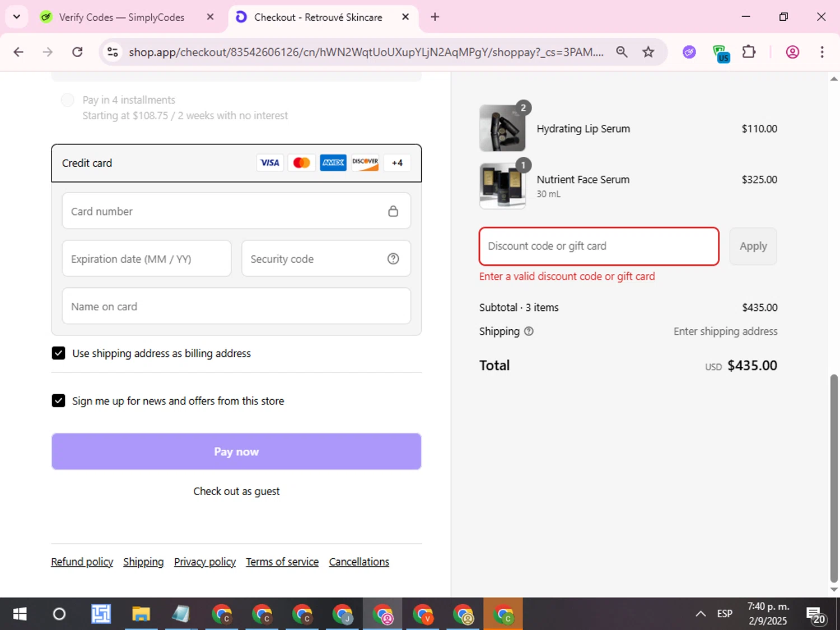Viewport: 840px width, 630px height.
Task: Click the browser back arrow
Action: 18,52
